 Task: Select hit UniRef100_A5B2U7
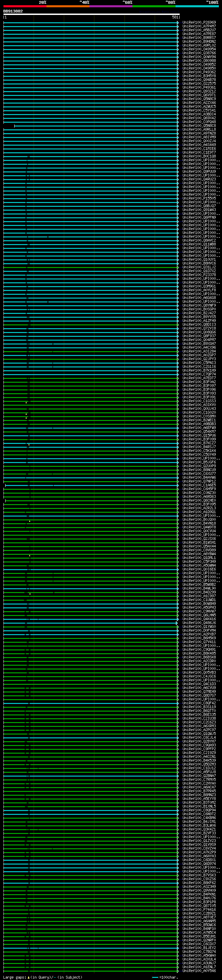[x=199, y=30]
